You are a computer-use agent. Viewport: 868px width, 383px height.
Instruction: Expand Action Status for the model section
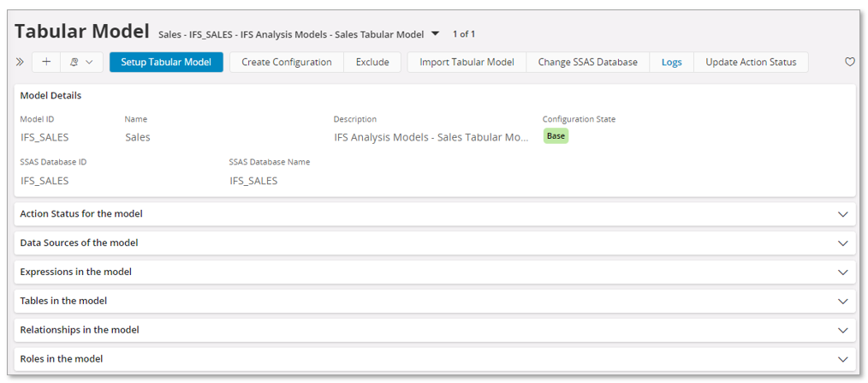pos(842,214)
